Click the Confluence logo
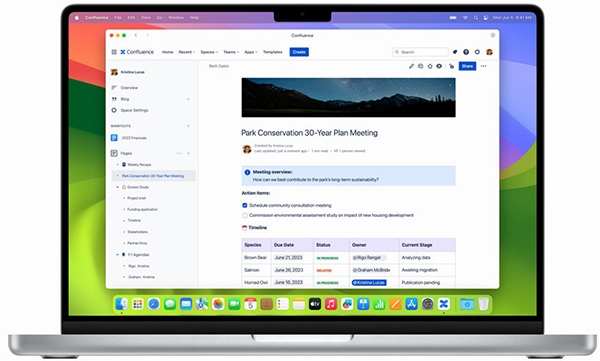Image resolution: width=600 pixels, height=361 pixels. pyautogui.click(x=137, y=52)
